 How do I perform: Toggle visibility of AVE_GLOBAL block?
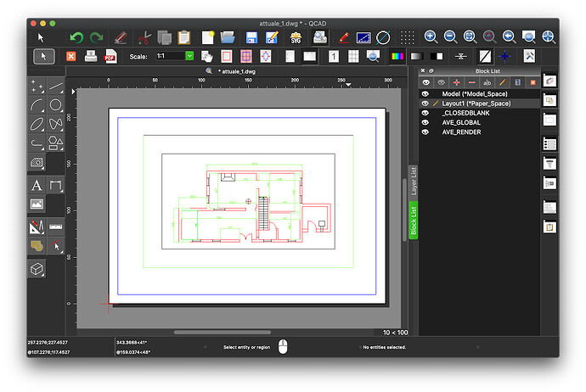pos(425,122)
